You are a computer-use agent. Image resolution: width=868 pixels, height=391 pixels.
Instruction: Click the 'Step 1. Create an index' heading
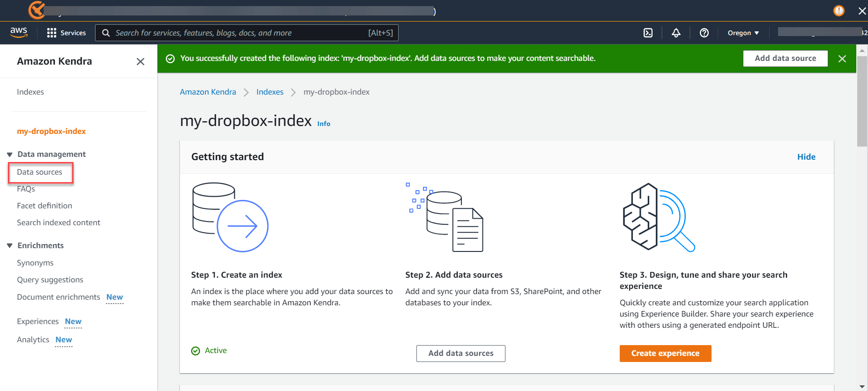237,275
